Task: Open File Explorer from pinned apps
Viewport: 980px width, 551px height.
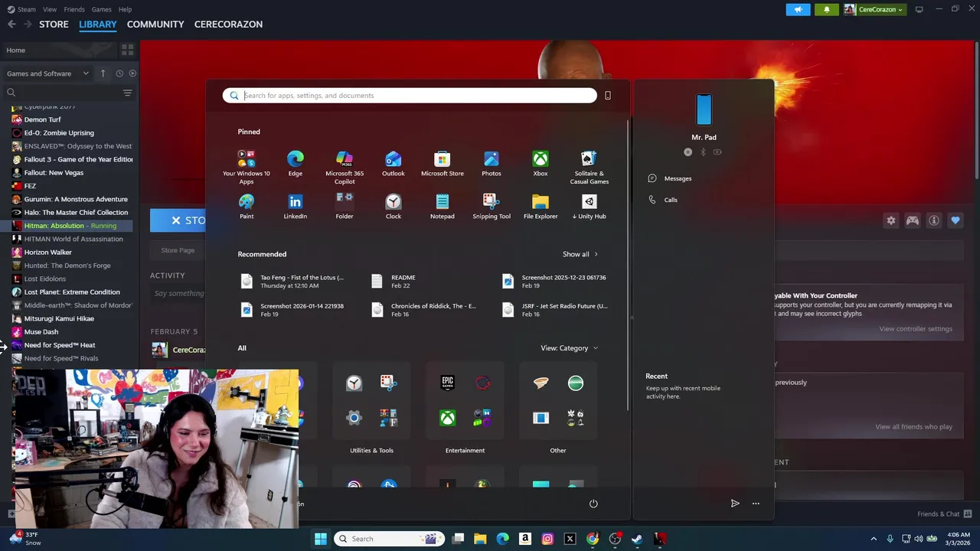Action: [x=541, y=207]
